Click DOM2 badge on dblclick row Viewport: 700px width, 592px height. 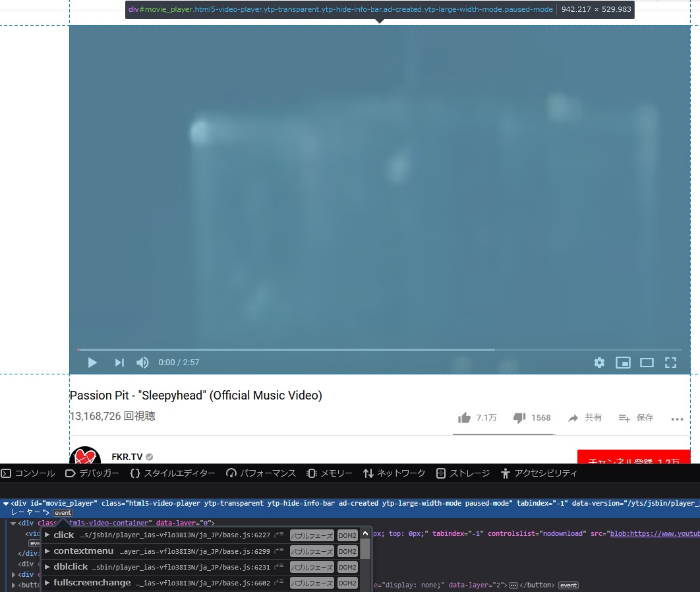(x=347, y=567)
